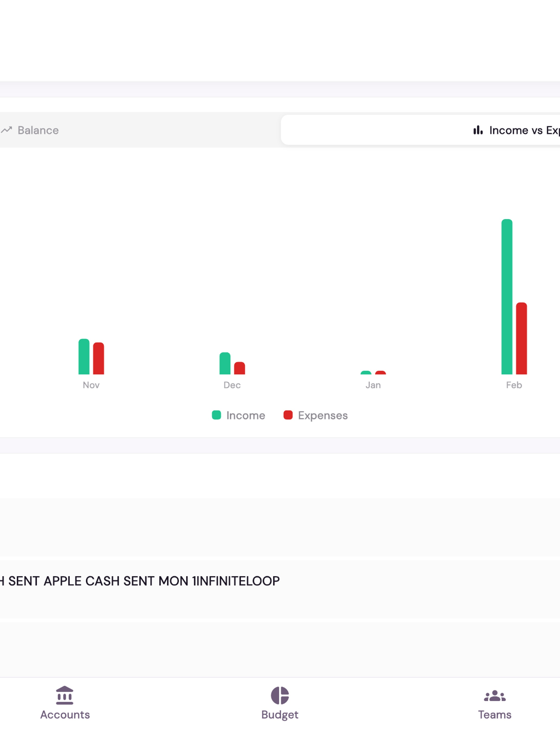Select the Income vs Exp tab
560x747 pixels.
click(420, 130)
